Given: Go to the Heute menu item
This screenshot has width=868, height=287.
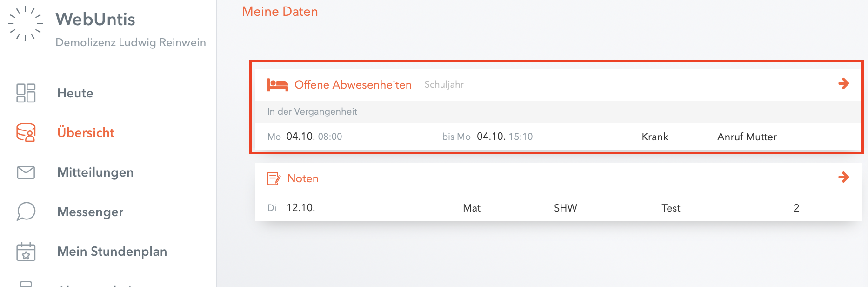Looking at the screenshot, I should point(75,93).
